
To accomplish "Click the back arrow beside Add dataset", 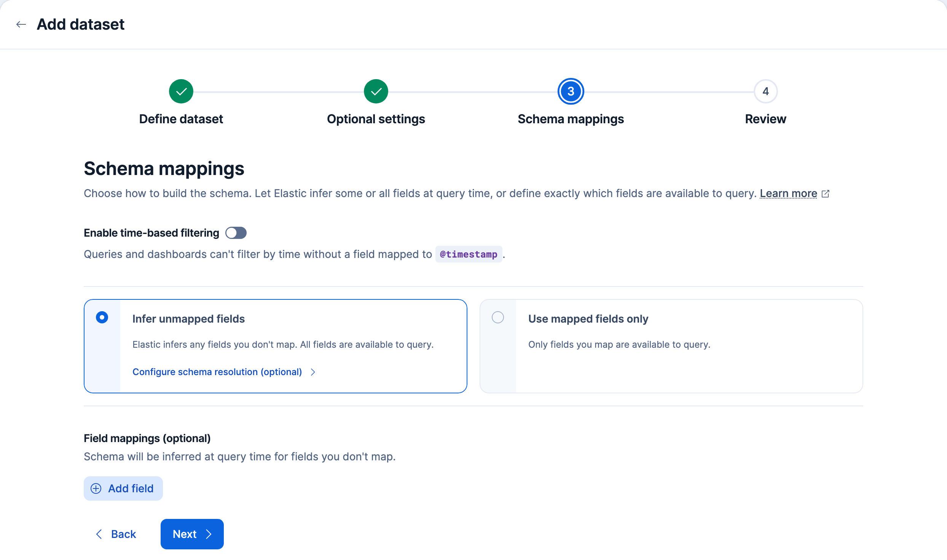I will point(21,24).
